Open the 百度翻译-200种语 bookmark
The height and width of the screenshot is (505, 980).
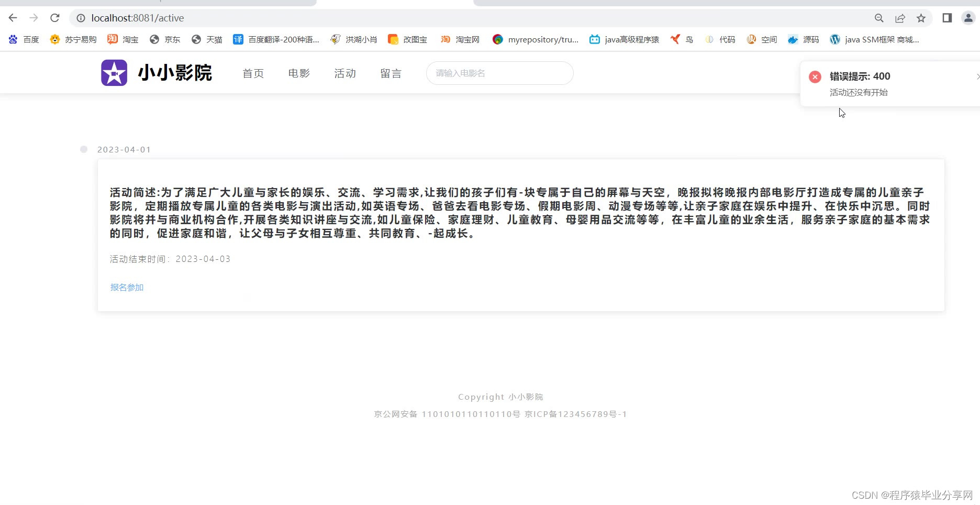[x=276, y=39]
